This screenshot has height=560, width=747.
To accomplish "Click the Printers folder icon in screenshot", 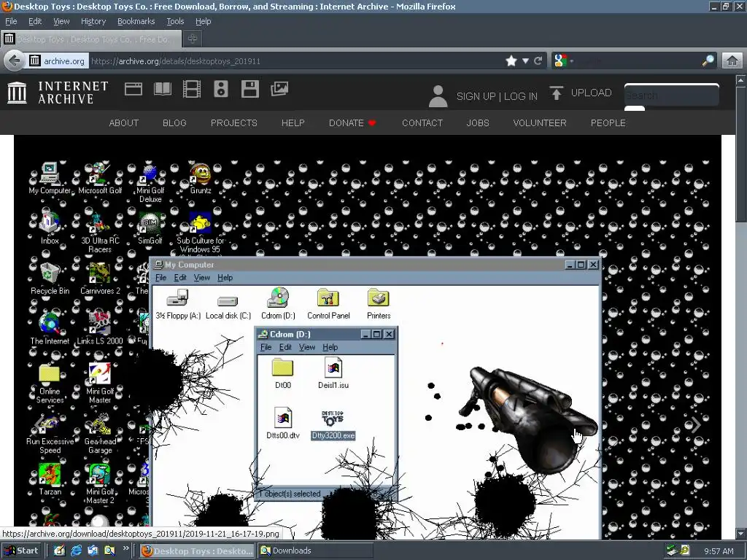I will coord(379,303).
